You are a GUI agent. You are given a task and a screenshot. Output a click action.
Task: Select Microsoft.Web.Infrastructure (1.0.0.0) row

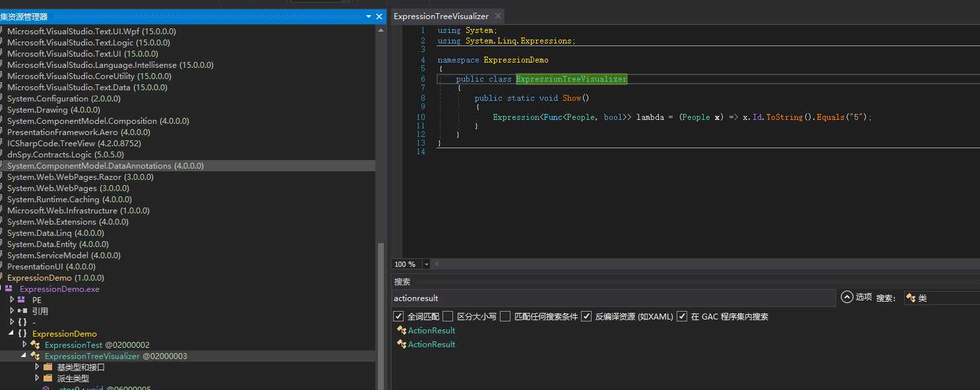pyautogui.click(x=188, y=210)
